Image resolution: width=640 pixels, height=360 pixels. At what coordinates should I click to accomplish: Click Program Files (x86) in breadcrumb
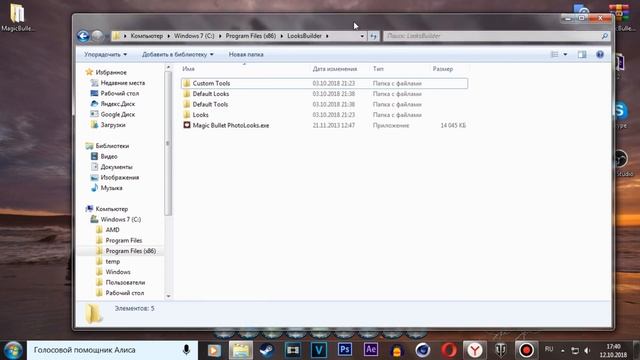(x=251, y=36)
